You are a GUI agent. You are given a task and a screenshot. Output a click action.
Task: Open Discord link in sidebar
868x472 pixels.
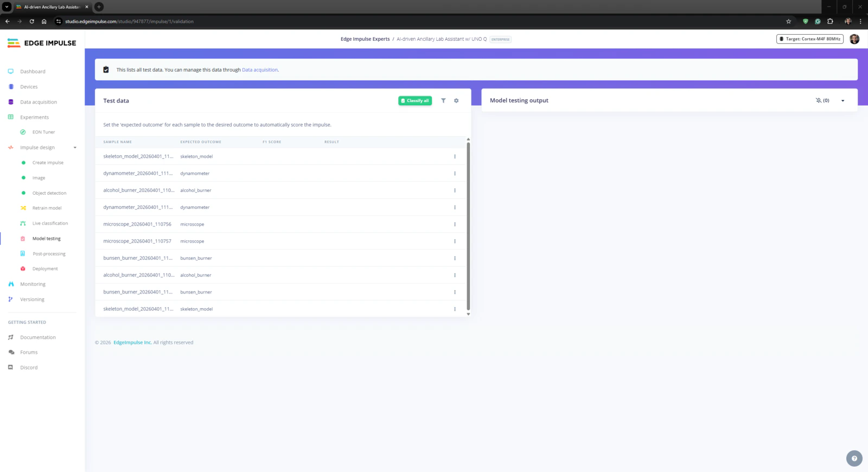(29, 368)
